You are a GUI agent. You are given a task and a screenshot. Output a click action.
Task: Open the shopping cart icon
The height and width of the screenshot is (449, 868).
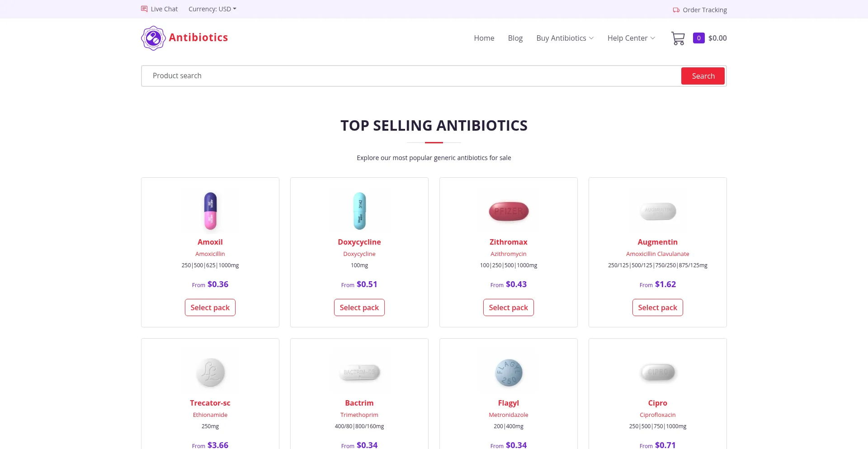pos(678,38)
